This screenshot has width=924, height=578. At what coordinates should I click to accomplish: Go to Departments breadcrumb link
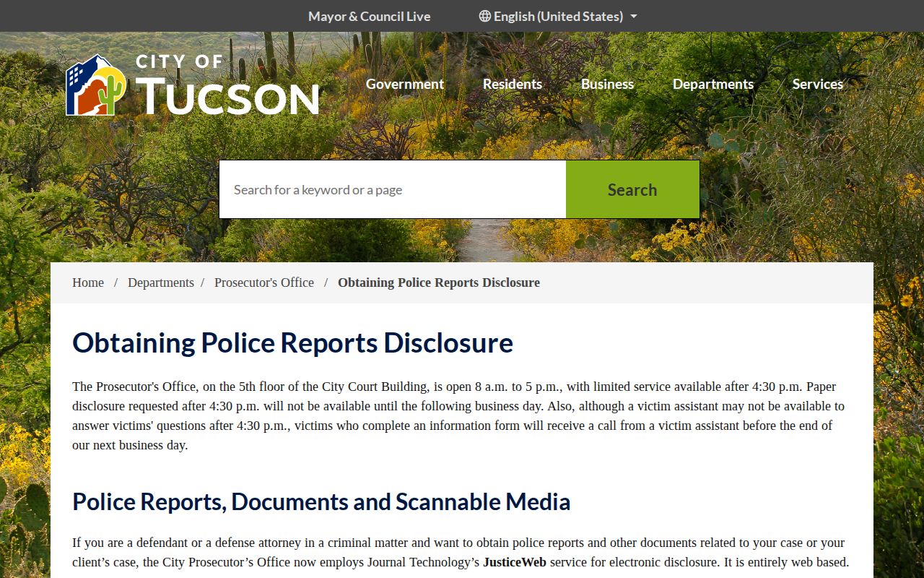pos(161,282)
